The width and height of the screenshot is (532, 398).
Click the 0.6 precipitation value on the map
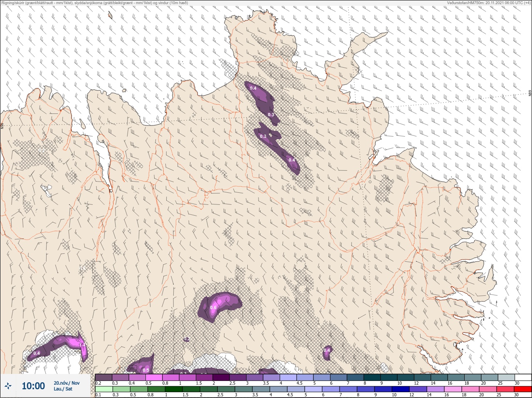(x=213, y=307)
